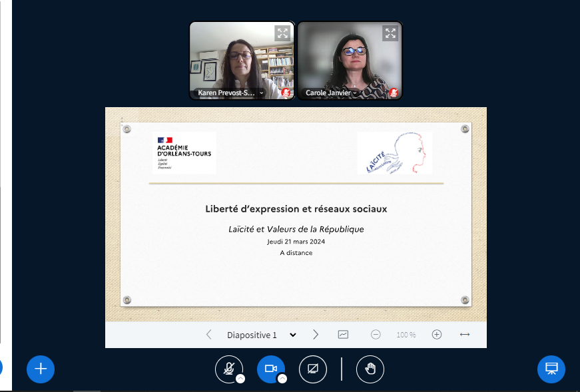Zoom out of the slide
Image resolution: width=580 pixels, height=392 pixels.
(377, 335)
